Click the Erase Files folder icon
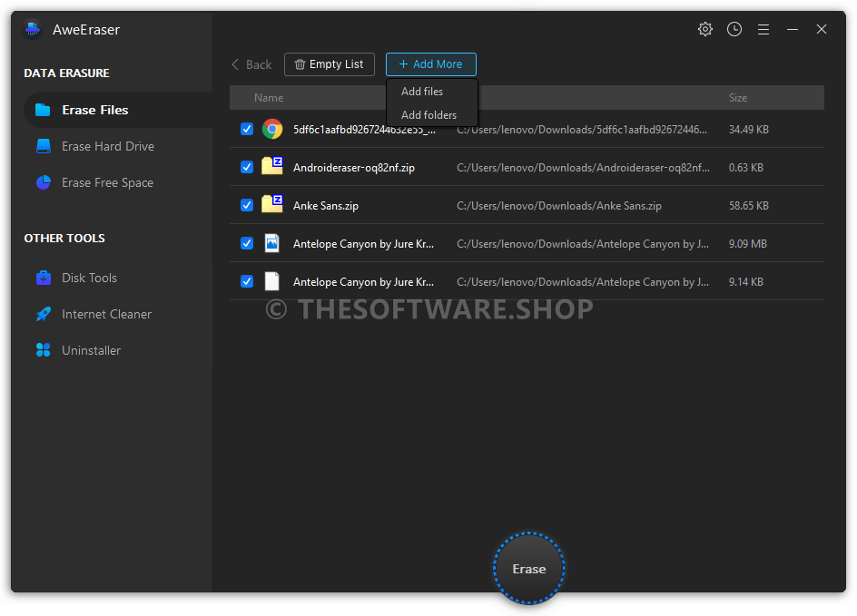The width and height of the screenshot is (857, 616). coord(43,110)
